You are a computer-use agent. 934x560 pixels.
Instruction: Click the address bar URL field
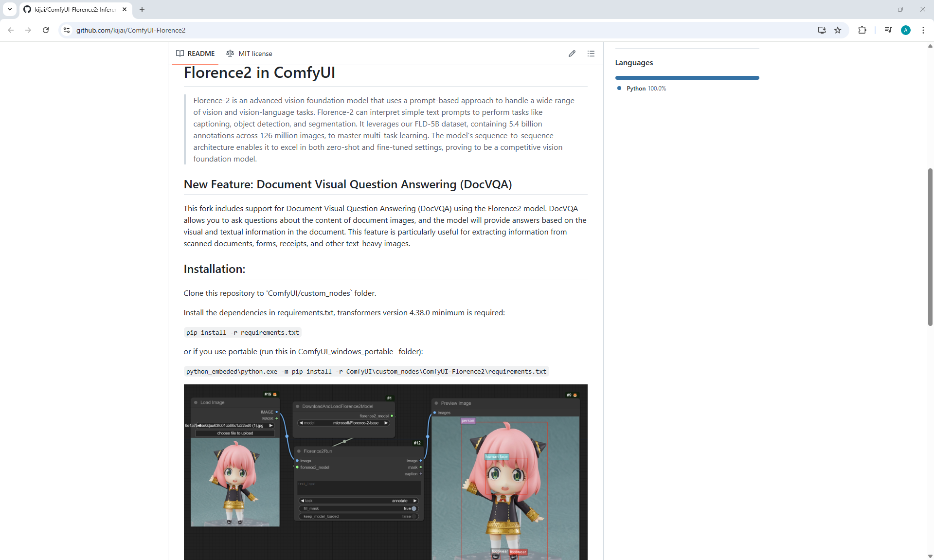pyautogui.click(x=389, y=30)
